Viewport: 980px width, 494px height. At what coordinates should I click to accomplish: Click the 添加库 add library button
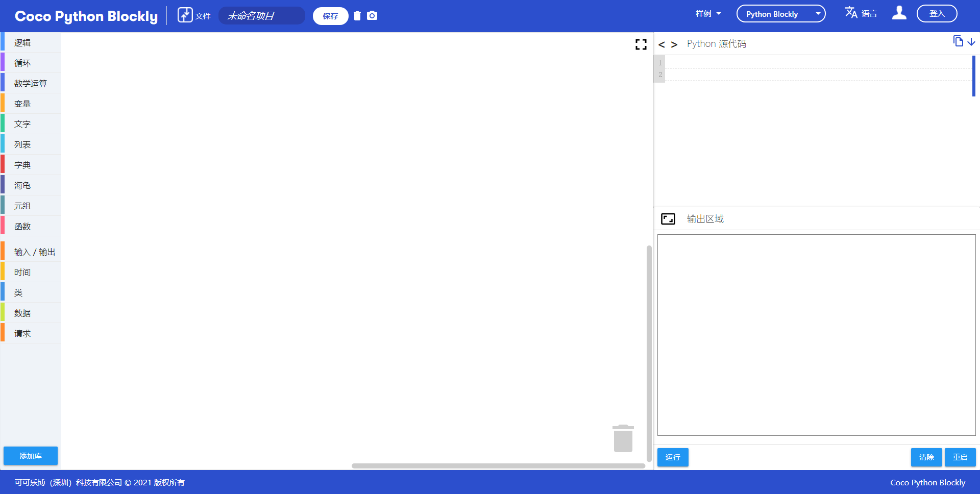pyautogui.click(x=31, y=456)
